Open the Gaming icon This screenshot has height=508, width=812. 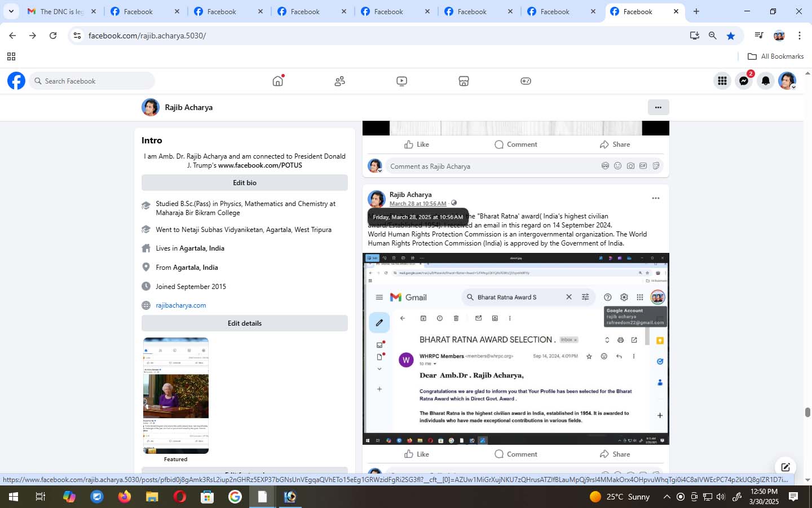526,81
